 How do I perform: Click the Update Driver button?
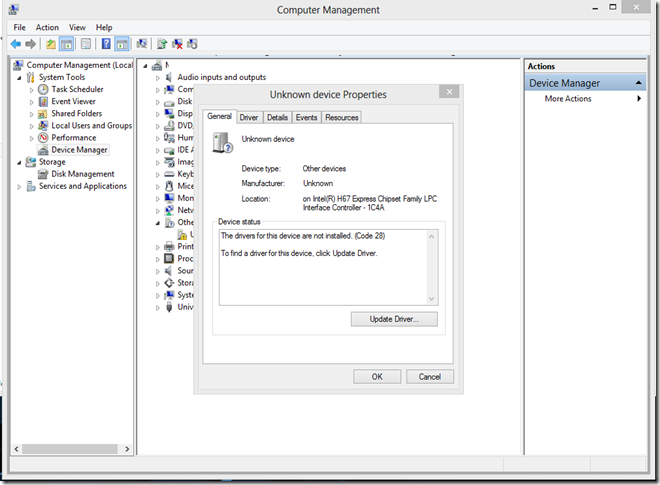tap(395, 319)
